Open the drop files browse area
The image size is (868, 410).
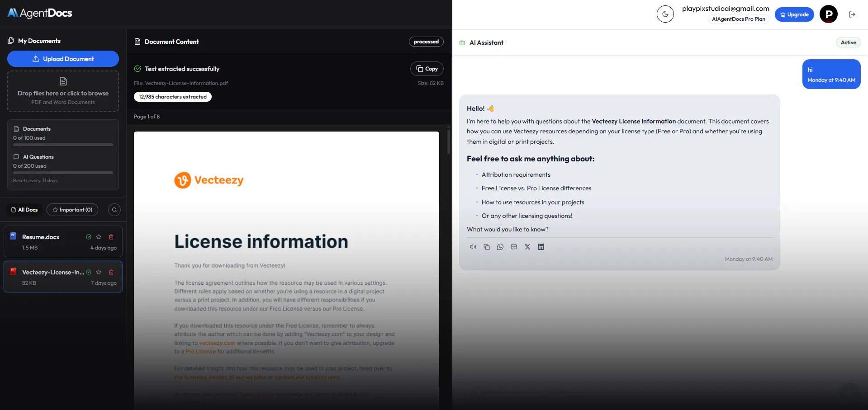coord(63,91)
